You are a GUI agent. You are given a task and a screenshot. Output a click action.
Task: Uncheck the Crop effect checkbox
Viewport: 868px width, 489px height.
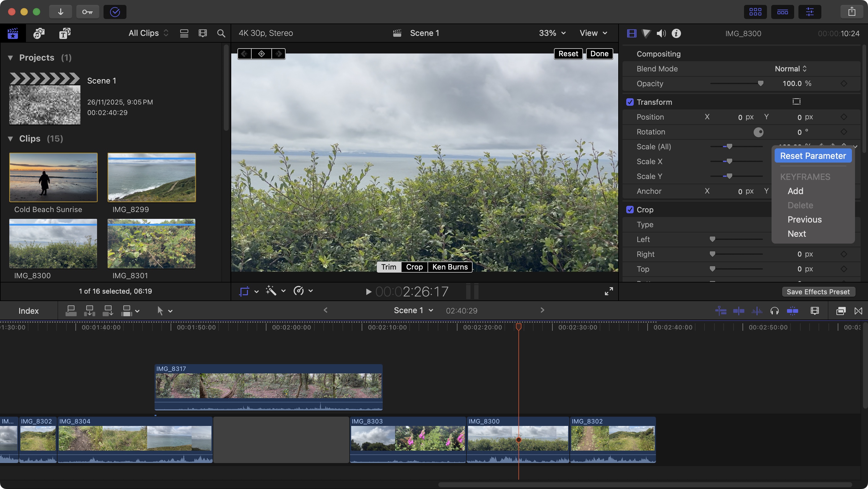pos(630,209)
